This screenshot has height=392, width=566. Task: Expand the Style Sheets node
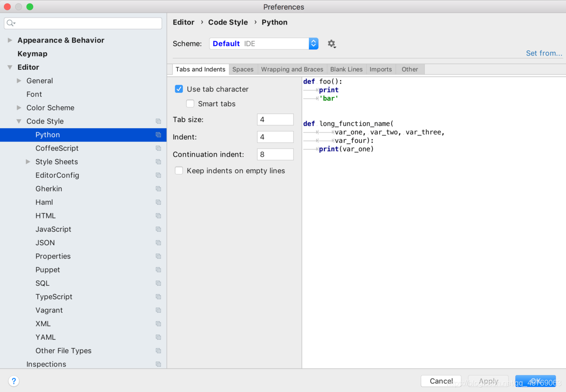28,162
